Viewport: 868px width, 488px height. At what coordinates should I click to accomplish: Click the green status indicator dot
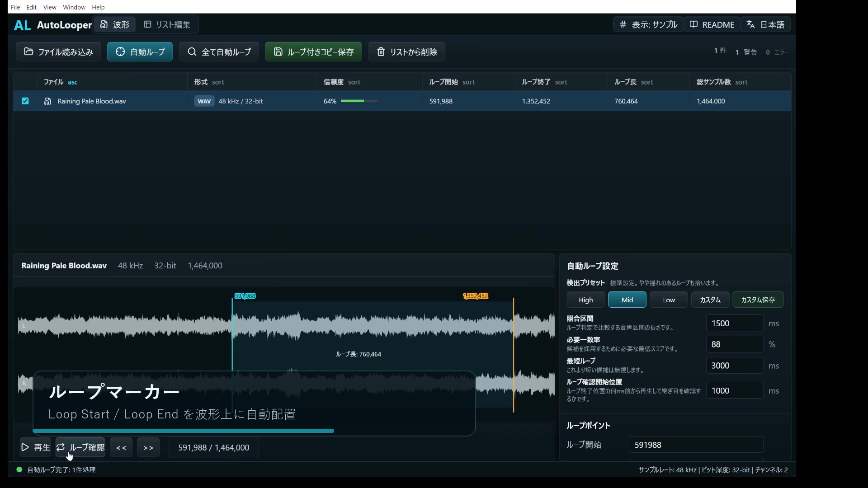click(19, 469)
